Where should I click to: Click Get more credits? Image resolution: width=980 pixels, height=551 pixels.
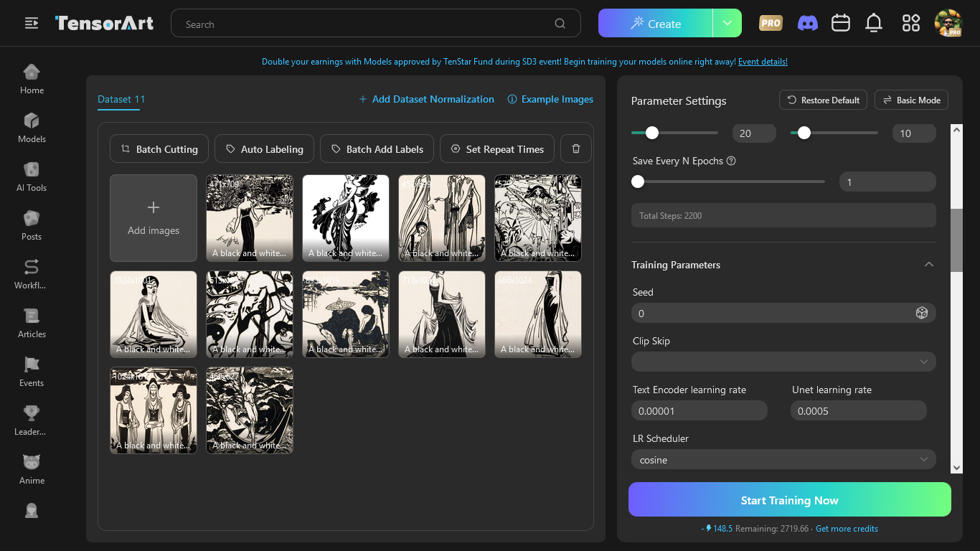point(847,529)
